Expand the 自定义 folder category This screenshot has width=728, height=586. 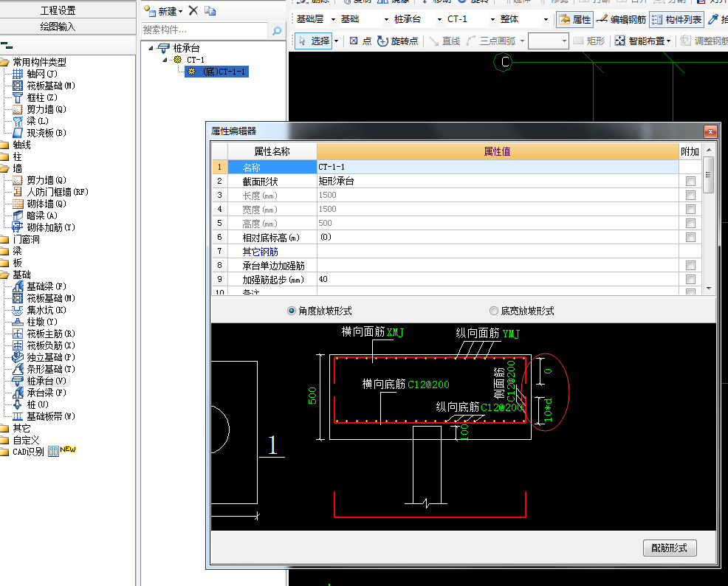(21, 440)
